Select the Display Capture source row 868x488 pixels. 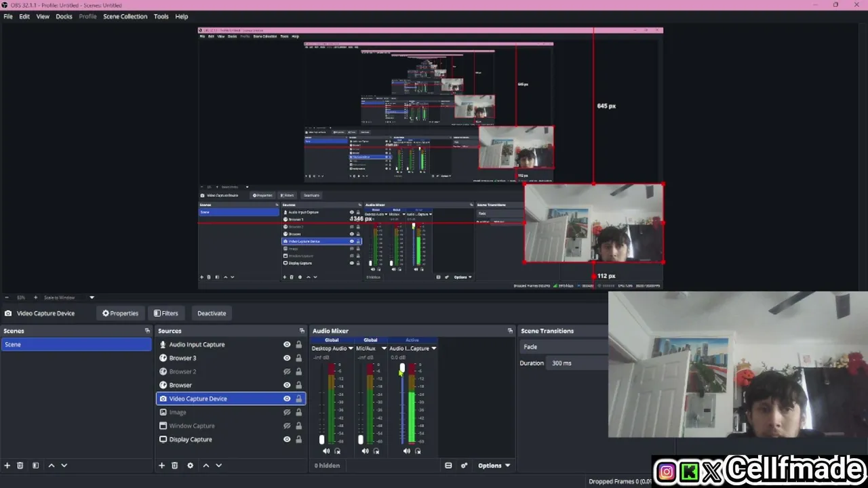coord(231,439)
